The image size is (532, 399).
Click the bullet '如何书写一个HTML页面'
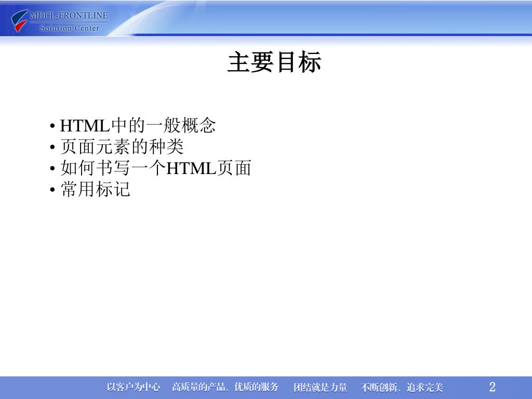coord(156,168)
